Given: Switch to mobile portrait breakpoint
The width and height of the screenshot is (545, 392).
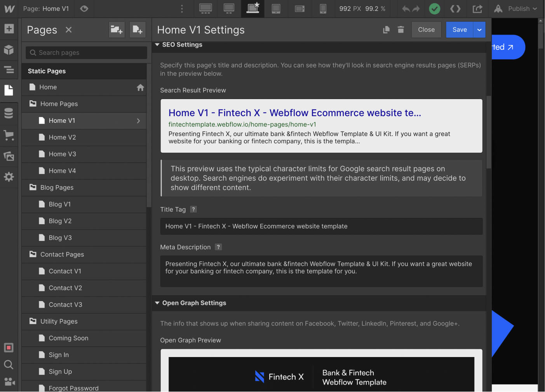Looking at the screenshot, I should (x=323, y=9).
